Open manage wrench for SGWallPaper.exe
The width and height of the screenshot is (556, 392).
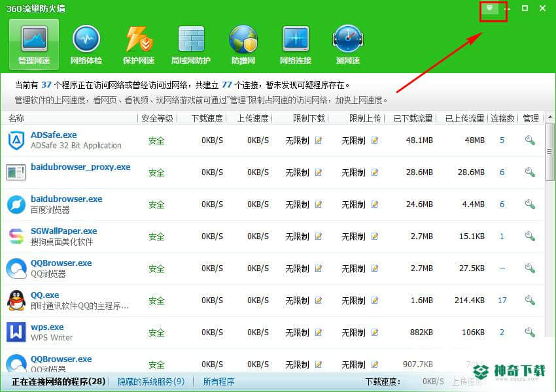(530, 237)
